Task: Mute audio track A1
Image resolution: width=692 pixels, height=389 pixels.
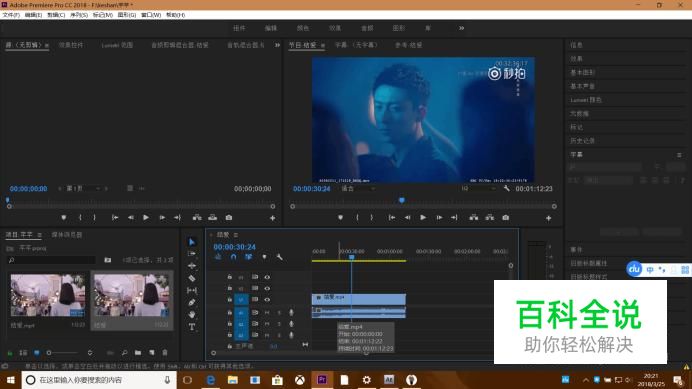Action: [267, 312]
